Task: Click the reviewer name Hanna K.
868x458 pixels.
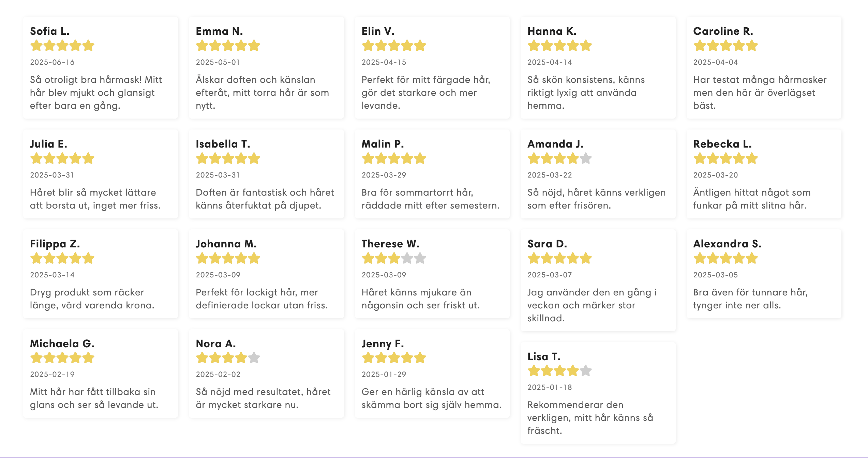Action: [x=552, y=31]
